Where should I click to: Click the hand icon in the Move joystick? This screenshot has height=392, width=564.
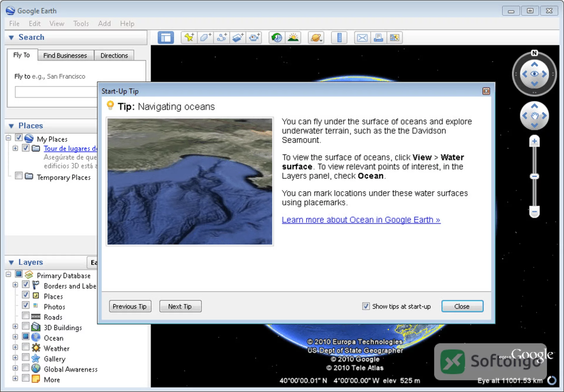click(534, 116)
